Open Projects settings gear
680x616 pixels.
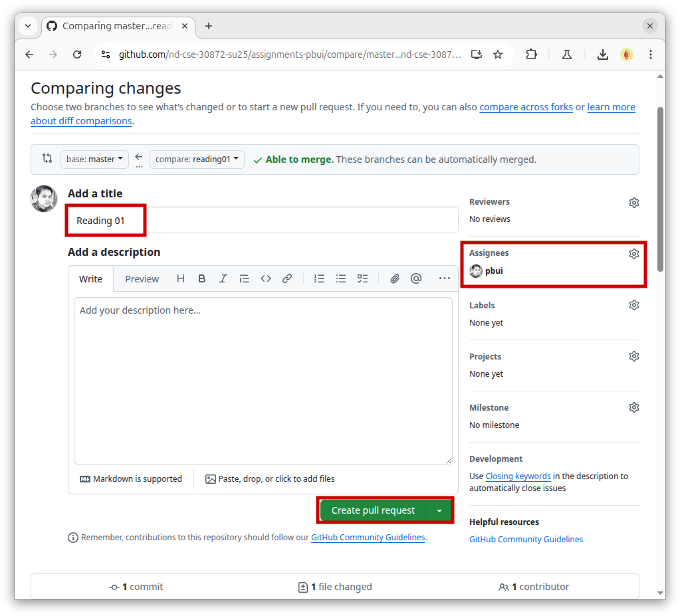[634, 356]
